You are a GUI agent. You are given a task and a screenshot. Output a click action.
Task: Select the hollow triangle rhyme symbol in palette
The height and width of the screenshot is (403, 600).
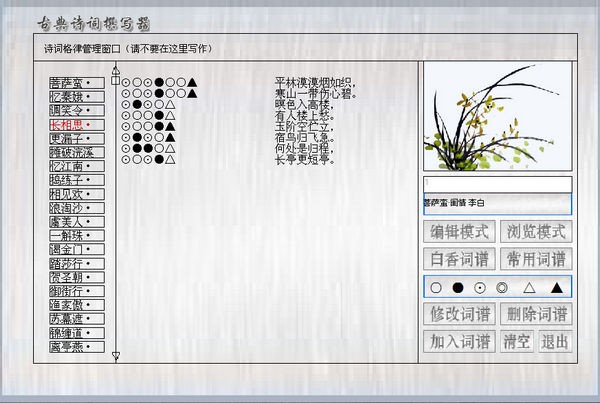[529, 287]
